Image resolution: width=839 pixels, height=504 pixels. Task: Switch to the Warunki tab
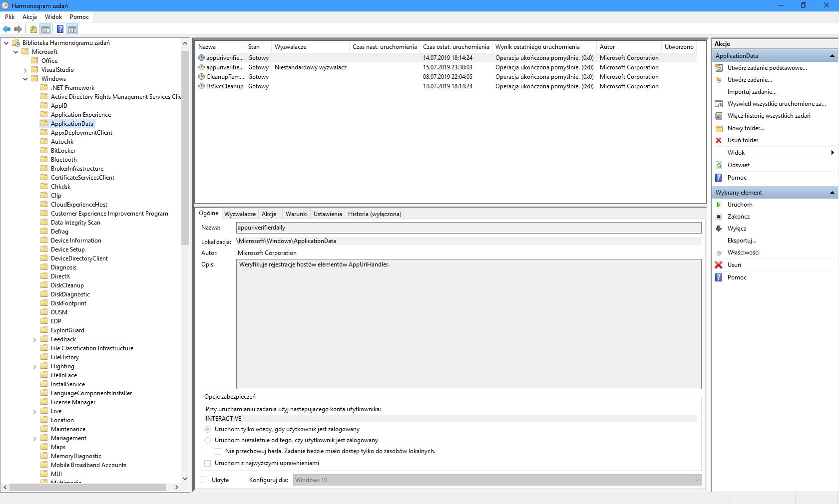(x=297, y=214)
